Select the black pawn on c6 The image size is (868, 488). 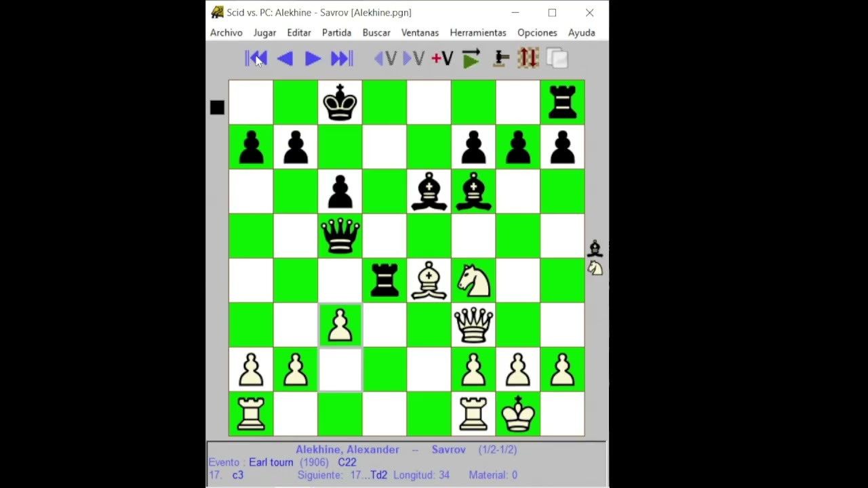(x=340, y=191)
